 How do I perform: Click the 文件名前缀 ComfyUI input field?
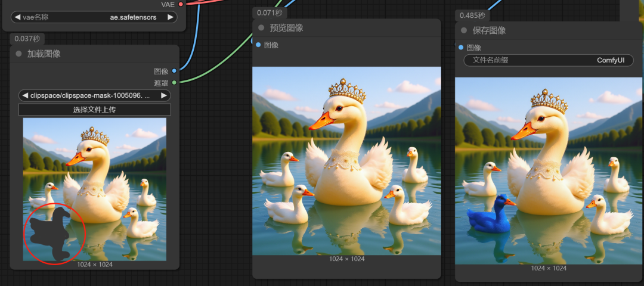point(549,60)
